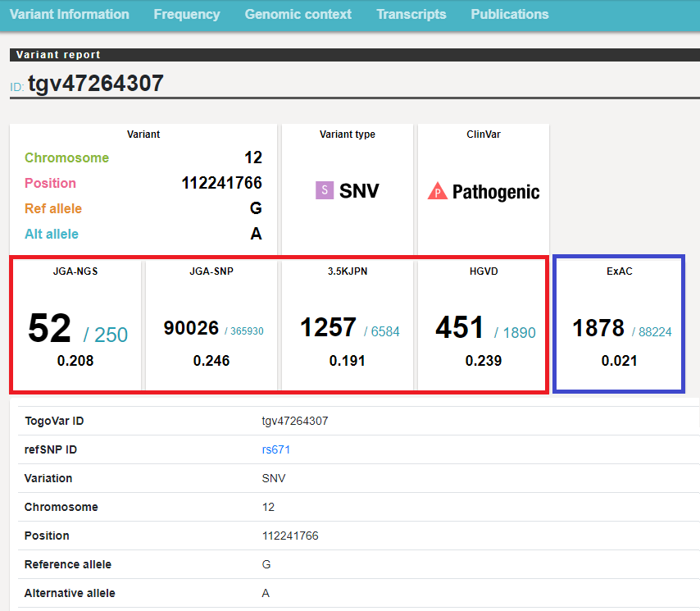The height and width of the screenshot is (611, 700).
Task: Click the Chromosome label in Variant card
Action: click(66, 158)
